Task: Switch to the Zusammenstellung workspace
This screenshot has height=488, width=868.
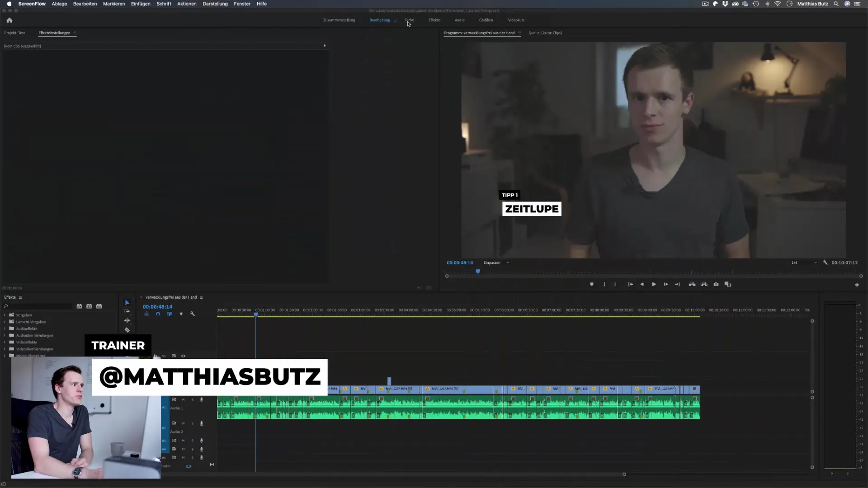Action: pos(339,20)
